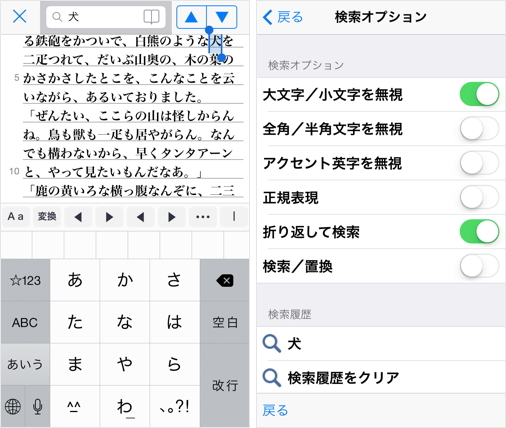Open search options via the book icon
The image size is (506, 428).
coord(151,17)
